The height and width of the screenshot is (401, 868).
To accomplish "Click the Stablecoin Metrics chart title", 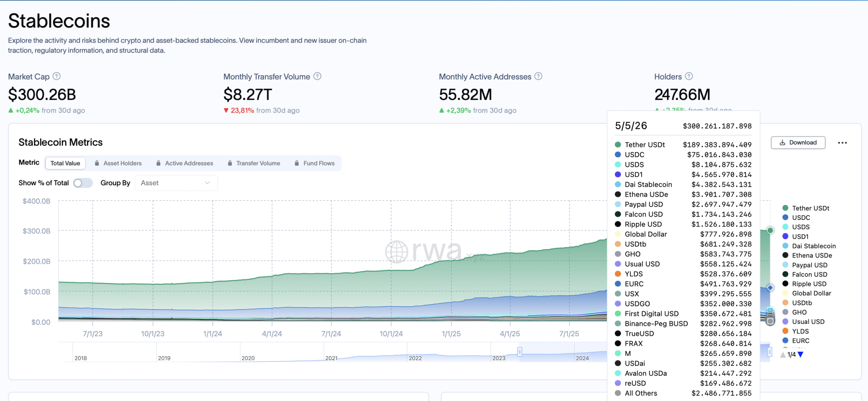I will coord(60,142).
